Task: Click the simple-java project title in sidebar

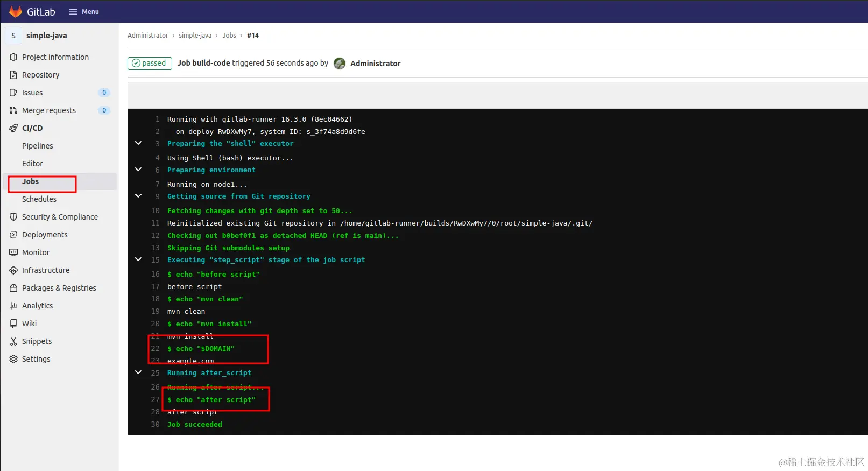Action: click(47, 36)
